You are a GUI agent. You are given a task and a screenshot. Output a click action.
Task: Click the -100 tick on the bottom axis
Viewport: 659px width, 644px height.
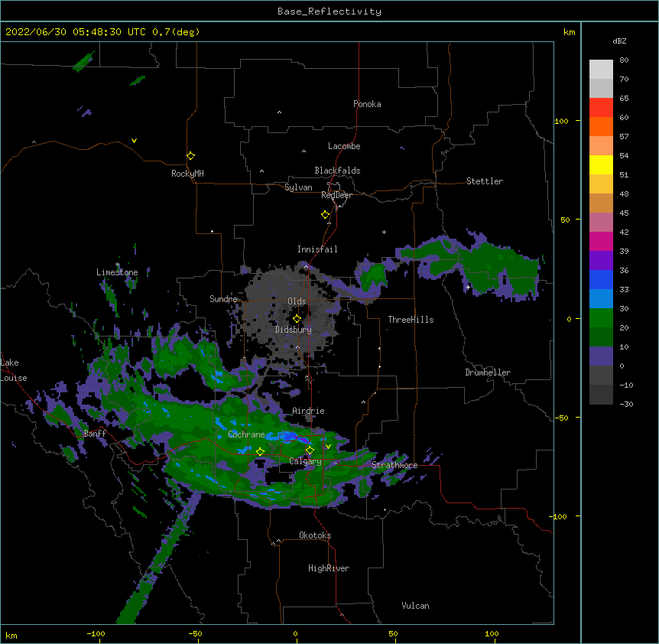click(x=96, y=633)
